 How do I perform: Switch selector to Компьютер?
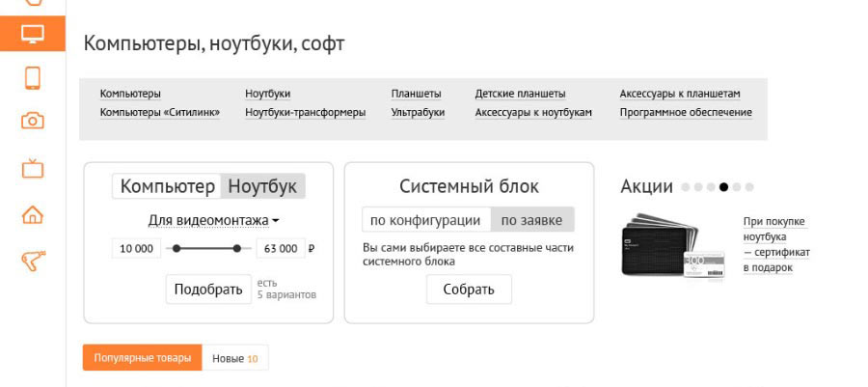pyautogui.click(x=168, y=186)
